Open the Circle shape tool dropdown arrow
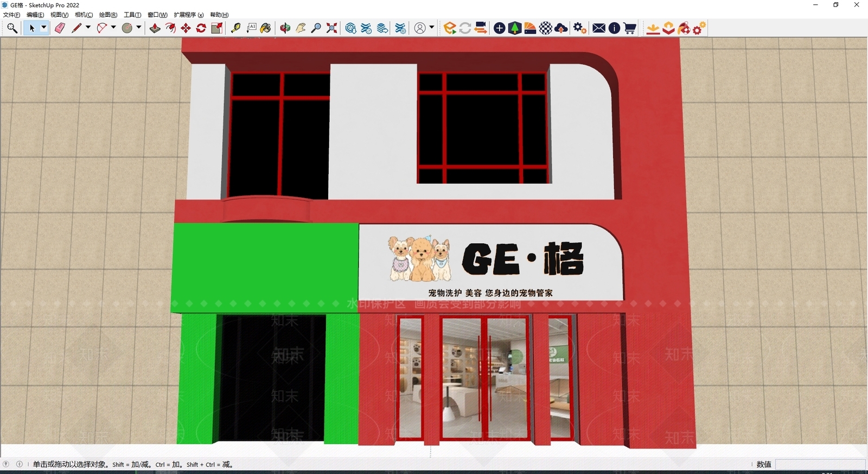 pyautogui.click(x=139, y=28)
